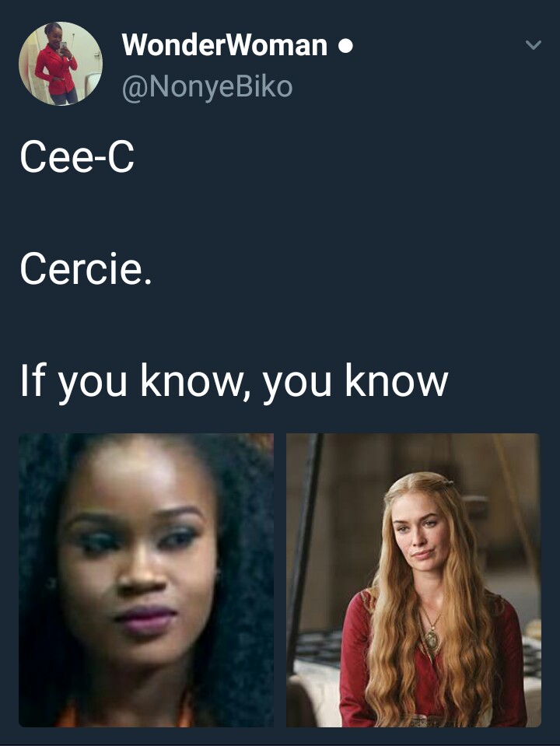Click the white dot beside WonderWoman
Screen dimensions: 560x746
pos(345,46)
